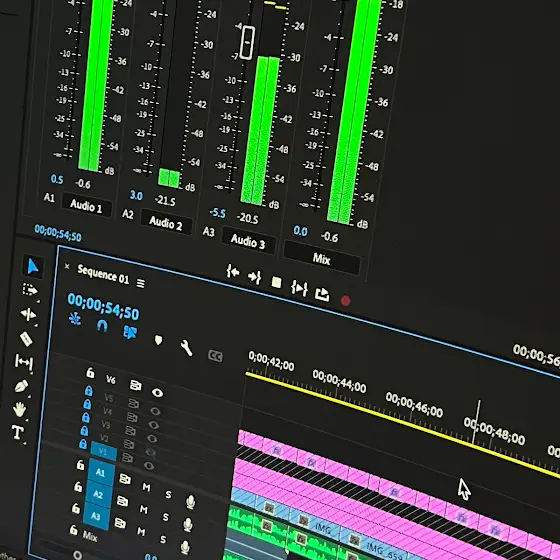Toggle lock on the Mix track
Viewport: 560px width, 560px height.
73,529
